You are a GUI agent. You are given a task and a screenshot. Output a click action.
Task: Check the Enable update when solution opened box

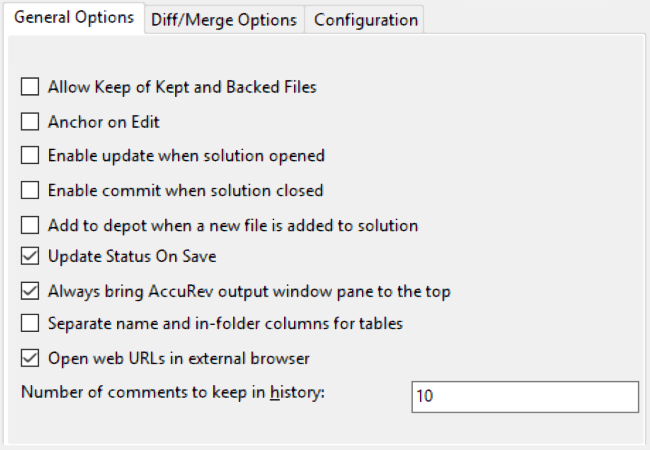click(30, 156)
